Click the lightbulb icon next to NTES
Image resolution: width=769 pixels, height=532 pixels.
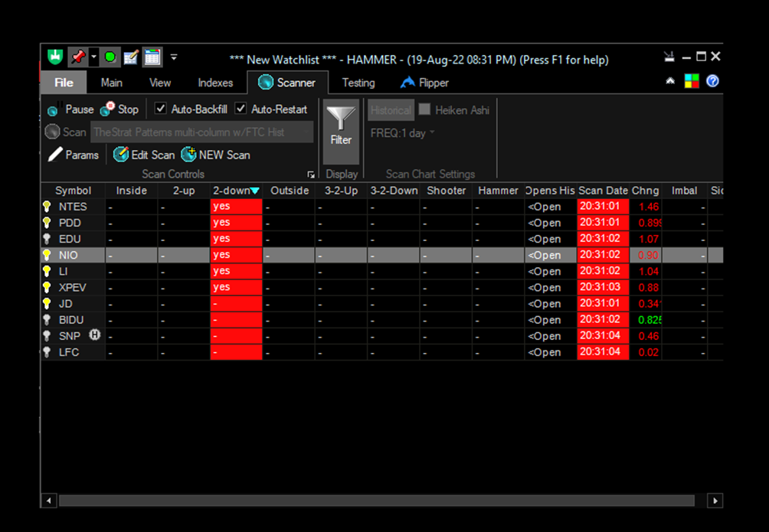pos(47,207)
